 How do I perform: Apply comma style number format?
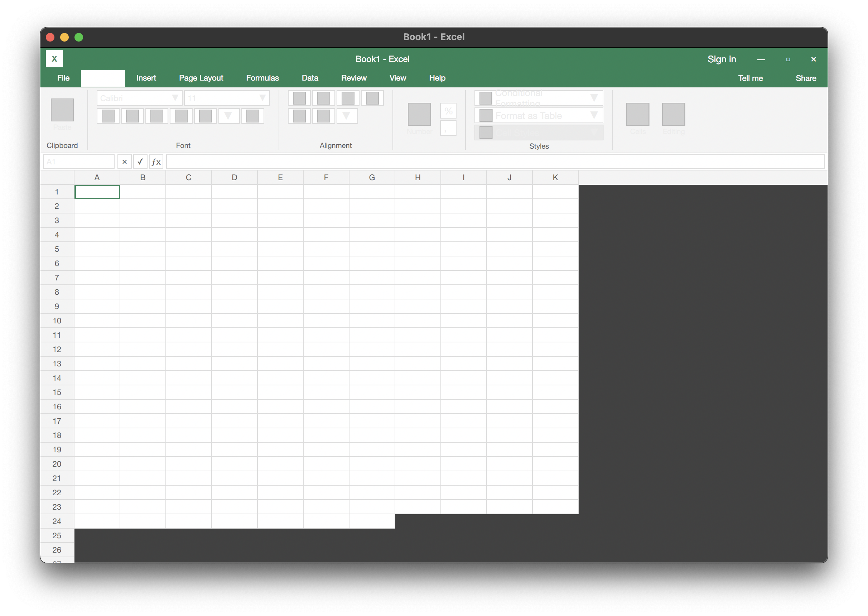[x=448, y=128]
